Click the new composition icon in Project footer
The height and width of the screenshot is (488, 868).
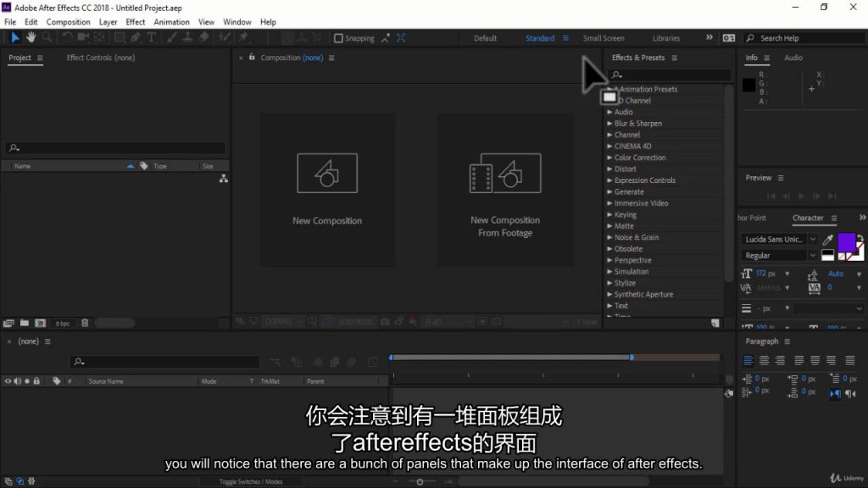[41, 323]
